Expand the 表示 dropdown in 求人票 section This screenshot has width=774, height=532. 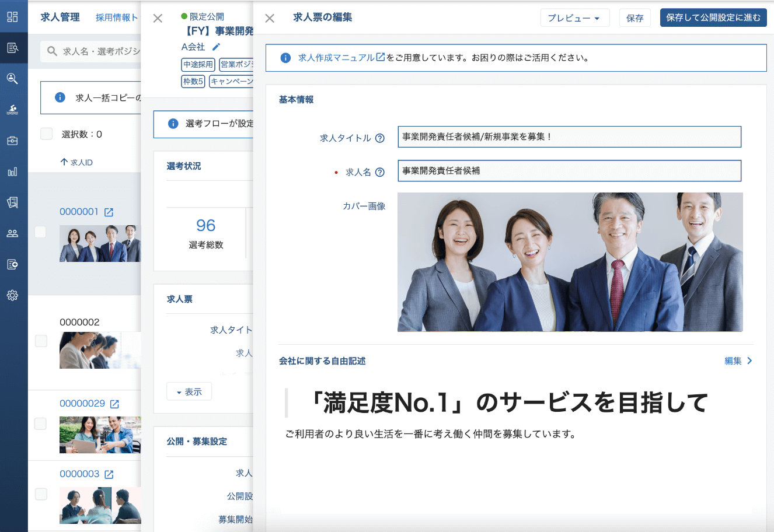coord(189,392)
